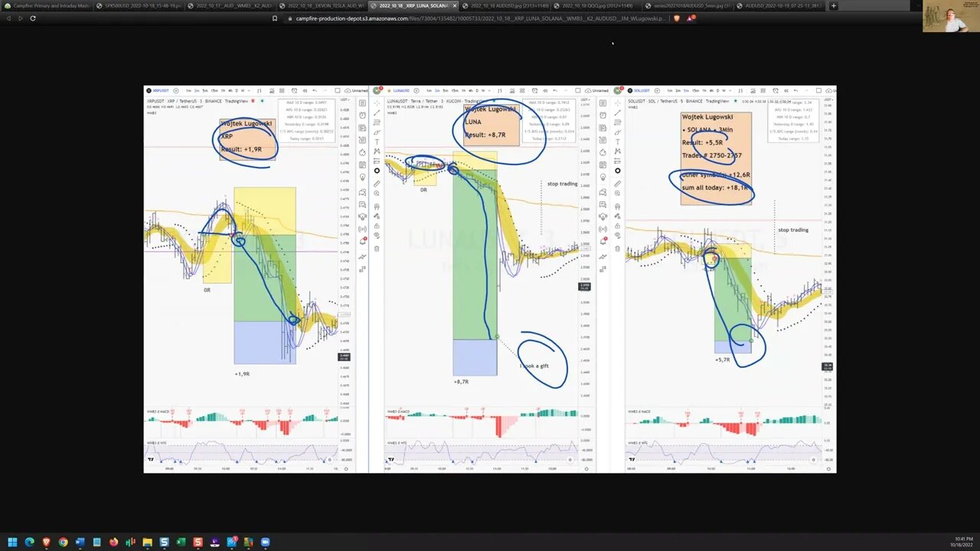Go forward with the browser forward arrow

tap(20, 18)
